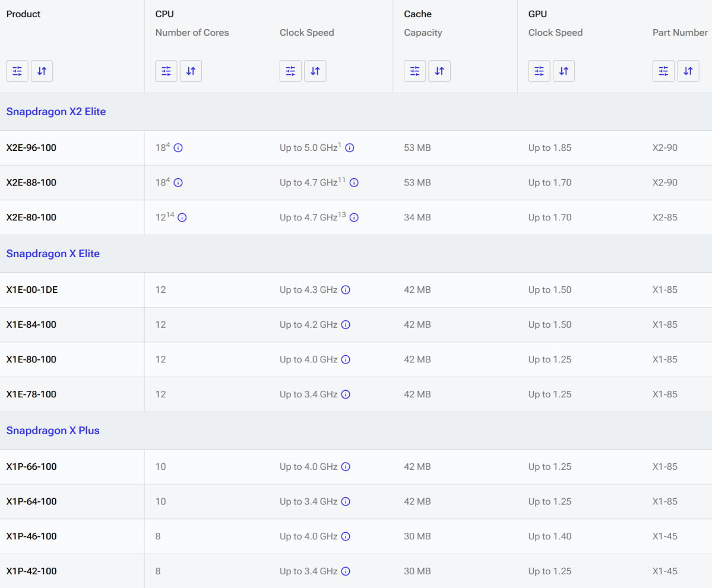Sort by GPU Part Number
Image resolution: width=712 pixels, height=588 pixels.
[x=688, y=71]
